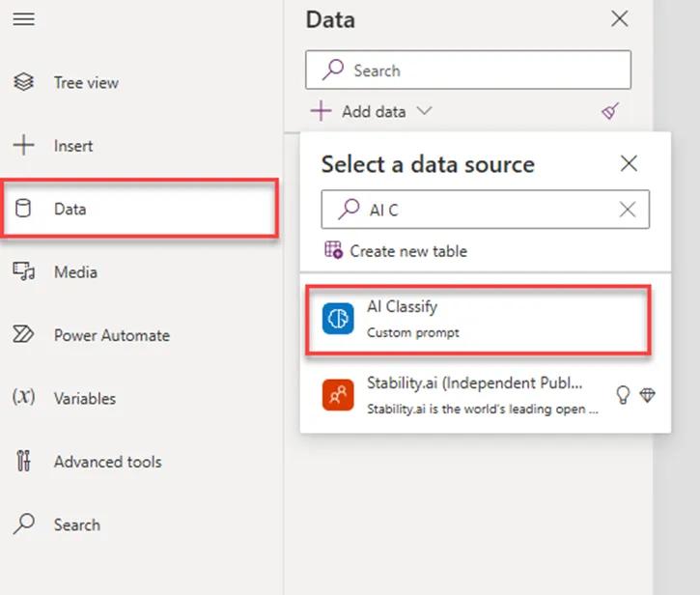Open Advanced tools pane

click(107, 462)
